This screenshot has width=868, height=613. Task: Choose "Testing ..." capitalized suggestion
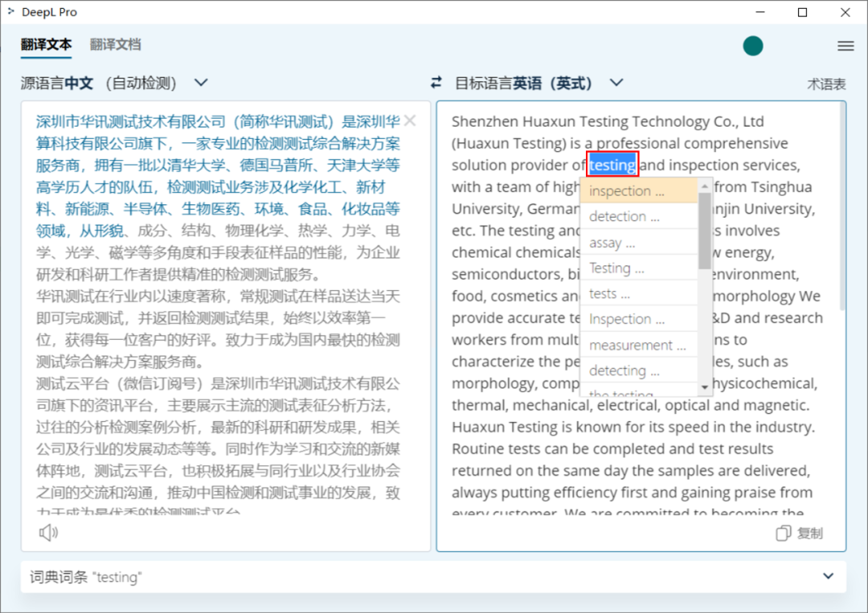click(x=639, y=268)
